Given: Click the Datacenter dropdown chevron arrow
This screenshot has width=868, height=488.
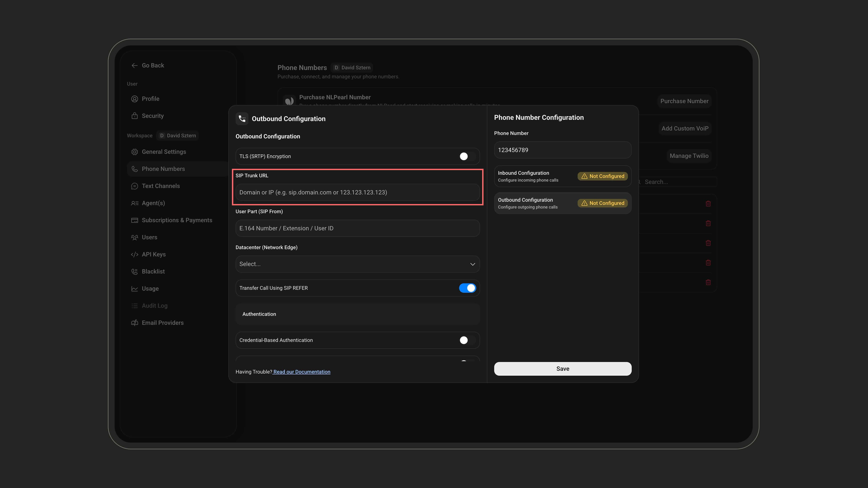Looking at the screenshot, I should click(472, 264).
